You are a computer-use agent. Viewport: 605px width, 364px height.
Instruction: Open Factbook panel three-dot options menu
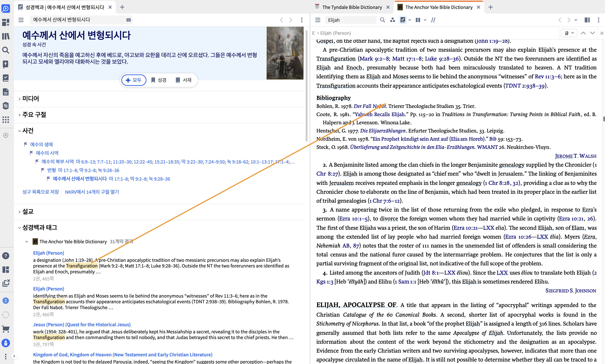pyautogui.click(x=302, y=20)
